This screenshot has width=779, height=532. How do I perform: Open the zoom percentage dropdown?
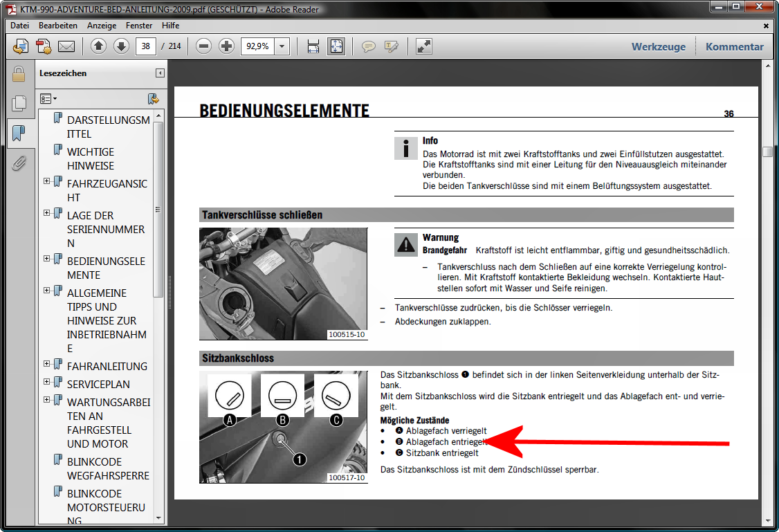click(282, 47)
